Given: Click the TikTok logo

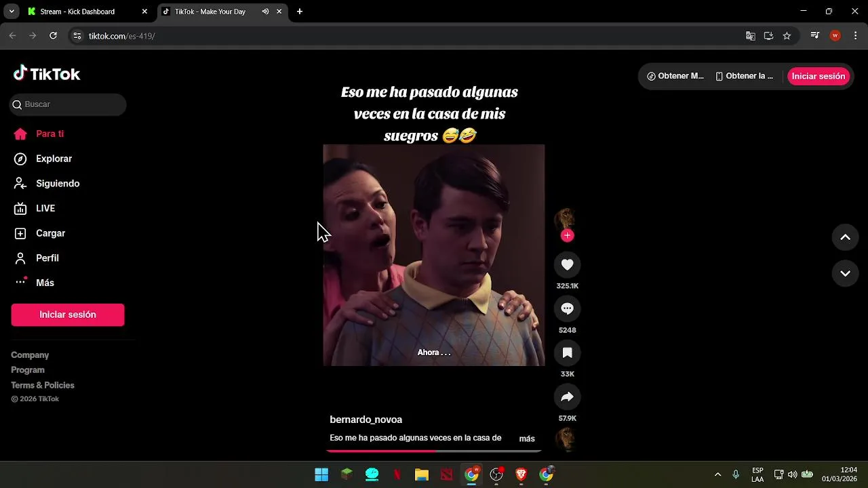Looking at the screenshot, I should click(x=47, y=74).
